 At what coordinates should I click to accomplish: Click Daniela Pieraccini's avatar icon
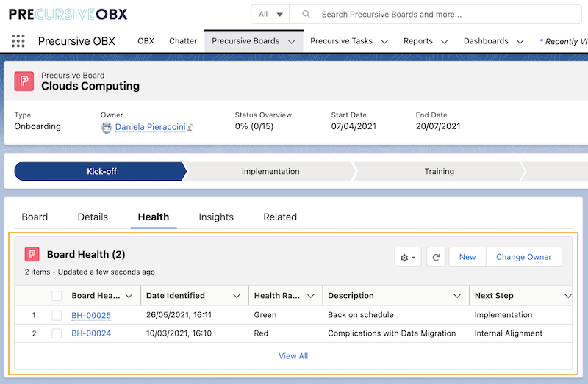(x=107, y=128)
